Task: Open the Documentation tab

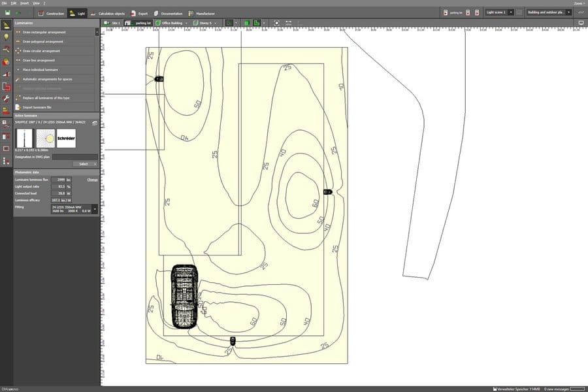Action: point(168,14)
